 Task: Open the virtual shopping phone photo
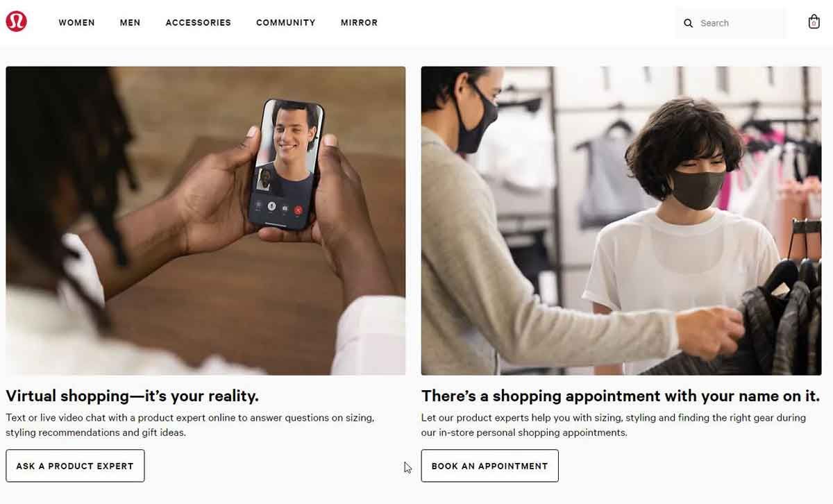click(x=205, y=221)
